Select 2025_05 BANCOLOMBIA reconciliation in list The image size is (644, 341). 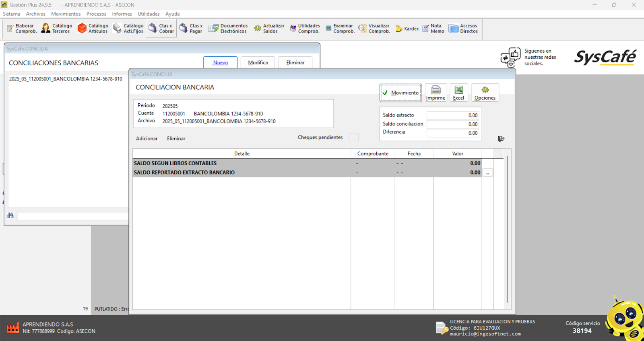66,79
